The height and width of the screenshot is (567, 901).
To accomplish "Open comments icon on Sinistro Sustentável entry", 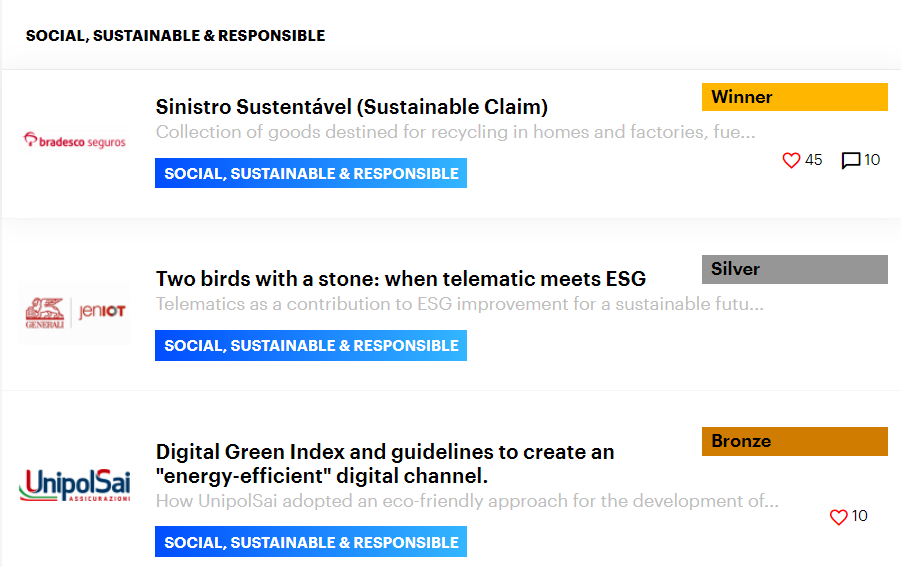I will [x=851, y=160].
